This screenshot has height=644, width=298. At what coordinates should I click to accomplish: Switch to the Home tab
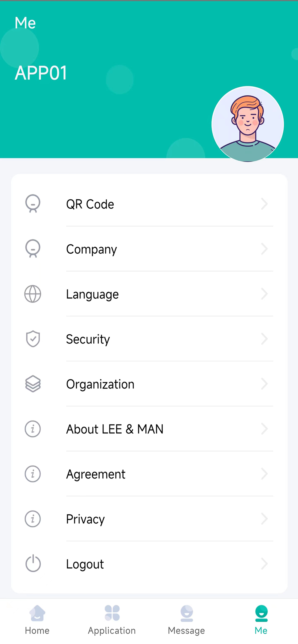(37, 620)
